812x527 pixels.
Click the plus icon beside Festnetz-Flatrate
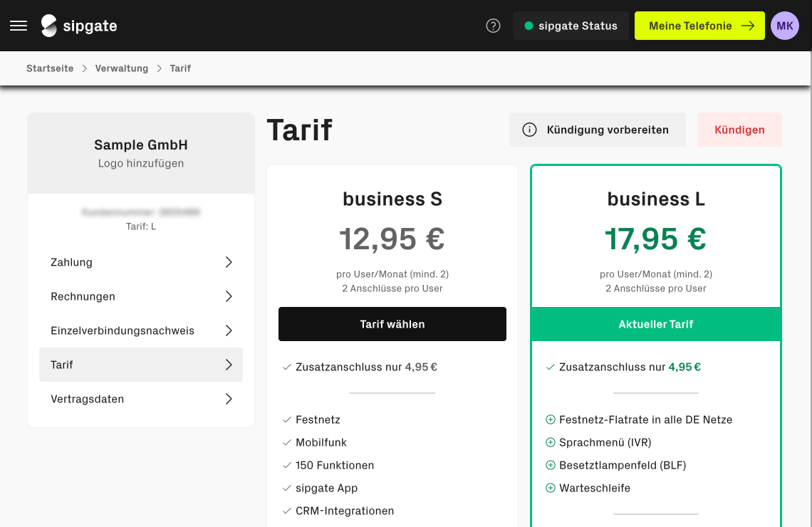coord(550,419)
